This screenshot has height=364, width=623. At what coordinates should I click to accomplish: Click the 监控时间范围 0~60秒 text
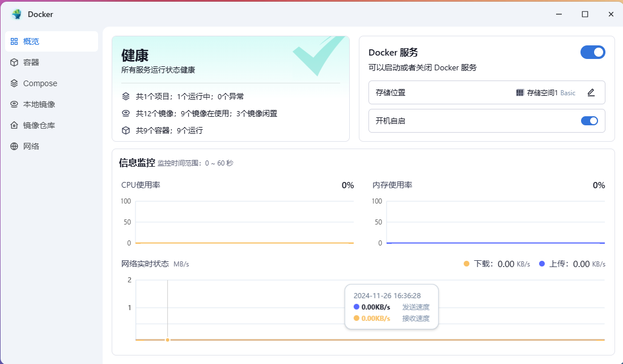click(x=195, y=163)
